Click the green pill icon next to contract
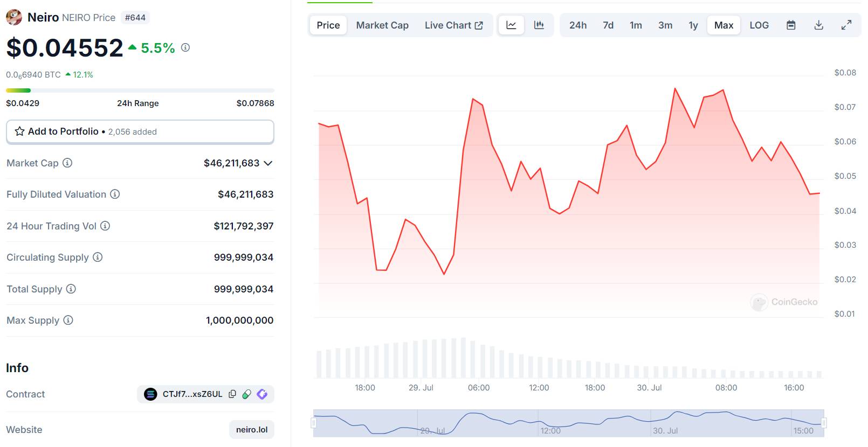 click(x=247, y=394)
